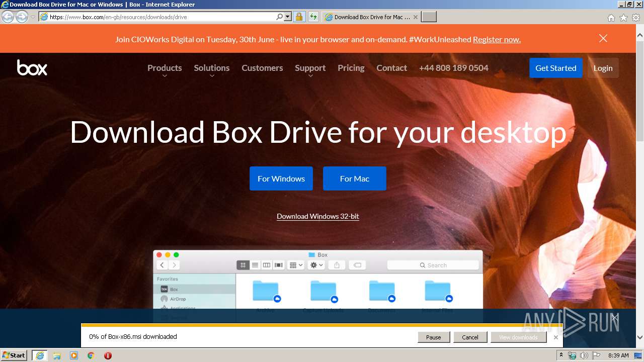The height and width of the screenshot is (362, 644).
Task: Click the address bar search magnifier icon
Action: pyautogui.click(x=280, y=17)
